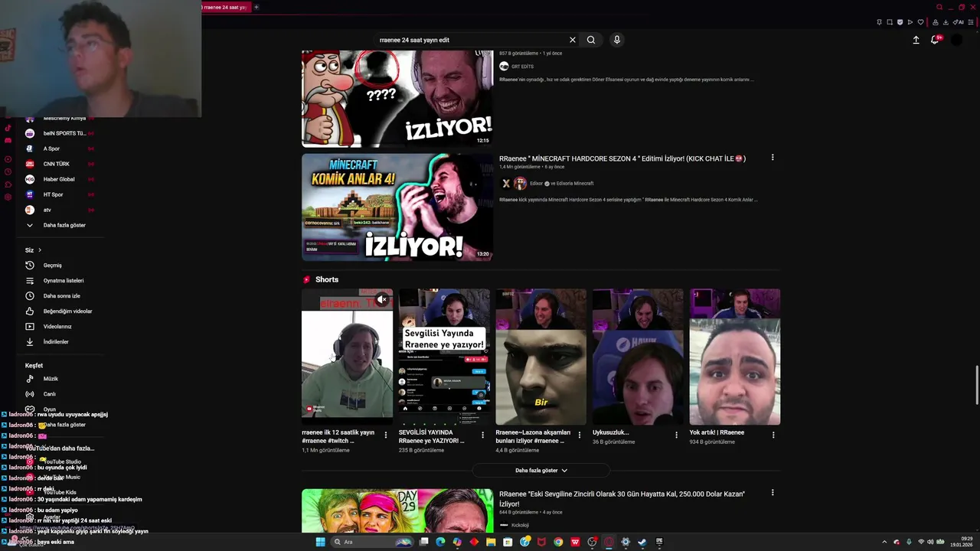This screenshot has width=980, height=551.
Task: Open options for Yok artık short
Action: coord(773,435)
